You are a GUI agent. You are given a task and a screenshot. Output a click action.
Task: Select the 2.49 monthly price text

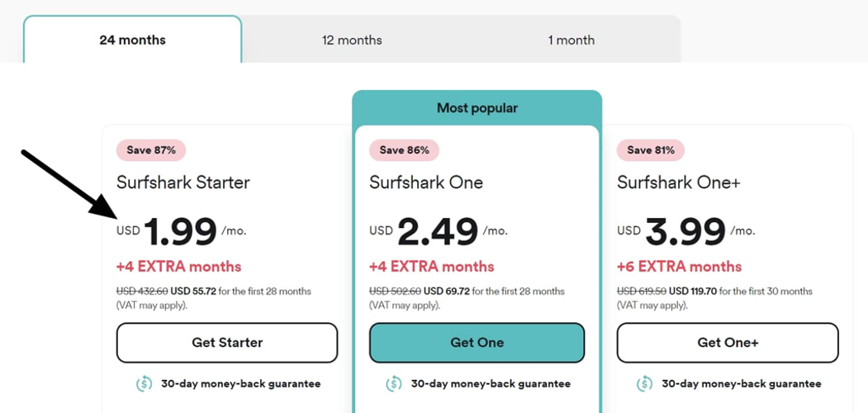coord(437,232)
